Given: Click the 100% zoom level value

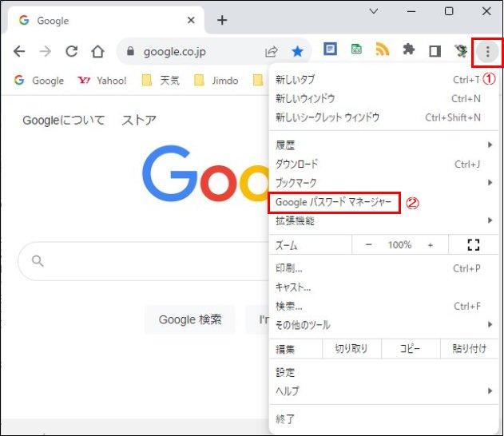Looking at the screenshot, I should (x=399, y=245).
